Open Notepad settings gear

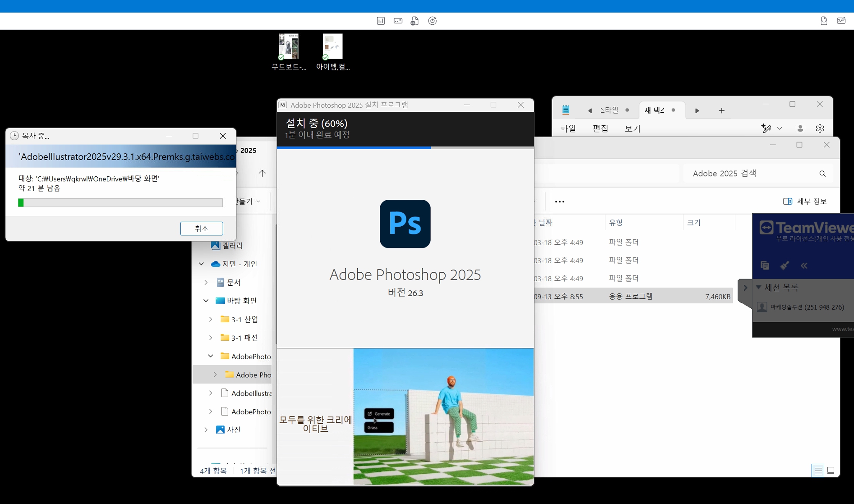coord(820,129)
